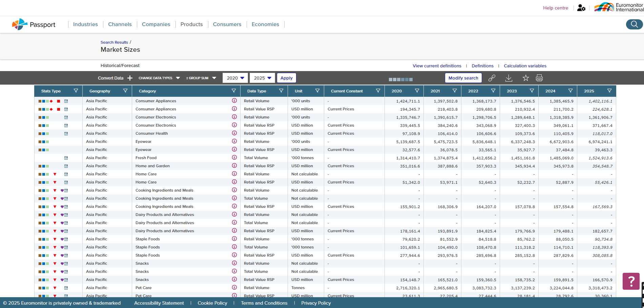Filter the Category column
This screenshot has width=644, height=308.
[234, 91]
